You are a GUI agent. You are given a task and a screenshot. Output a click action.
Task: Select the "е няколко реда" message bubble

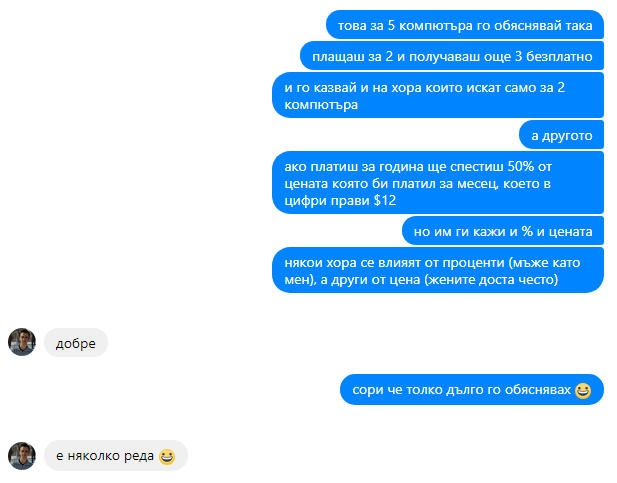point(116,455)
